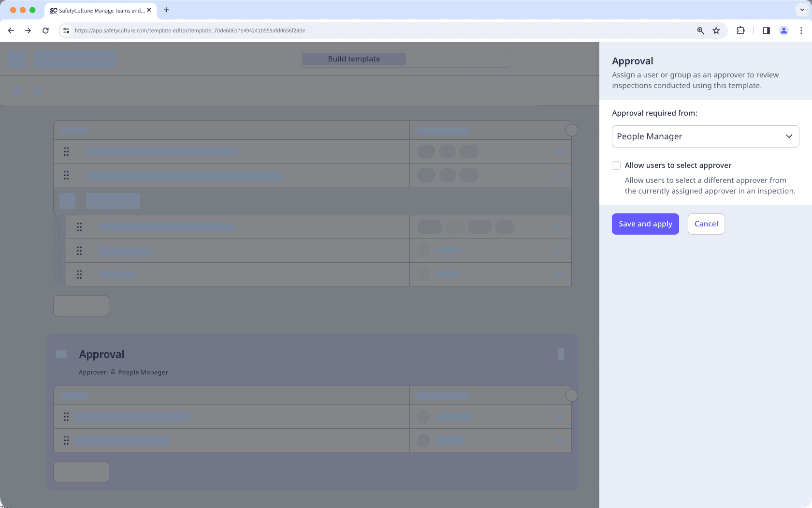The width and height of the screenshot is (812, 508).
Task: Open the browser extensions puzzle icon
Action: (740, 30)
